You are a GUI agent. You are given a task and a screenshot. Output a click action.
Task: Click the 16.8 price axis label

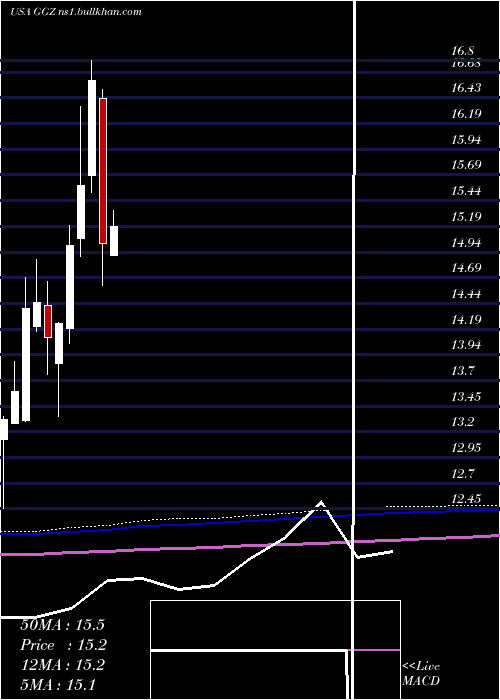pyautogui.click(x=462, y=51)
